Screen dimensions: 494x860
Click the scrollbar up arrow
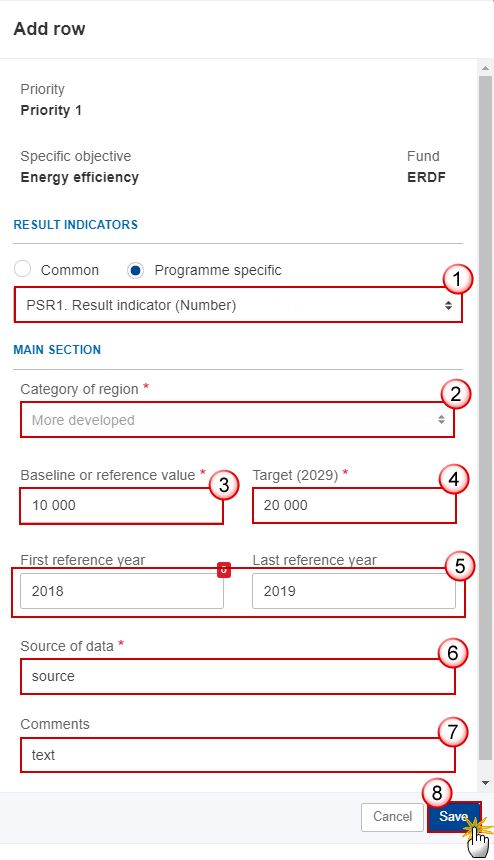[x=485, y=68]
